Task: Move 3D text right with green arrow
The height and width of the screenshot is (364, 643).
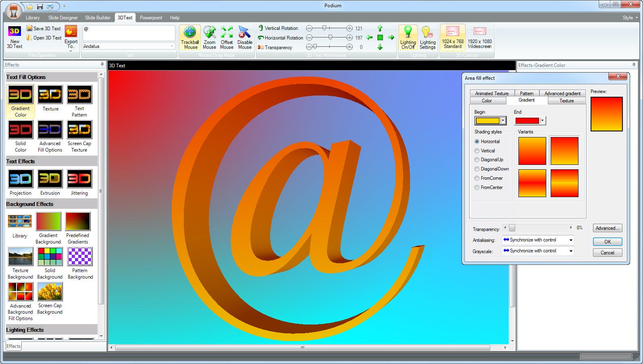Action: pyautogui.click(x=391, y=37)
